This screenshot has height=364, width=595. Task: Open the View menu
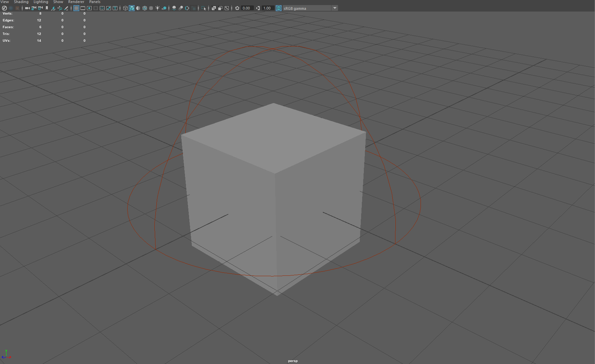5,2
